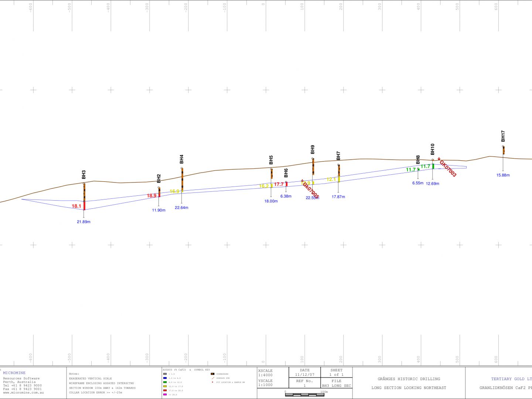
Task: Select the BH5 drillhole label
Action: tap(271, 160)
